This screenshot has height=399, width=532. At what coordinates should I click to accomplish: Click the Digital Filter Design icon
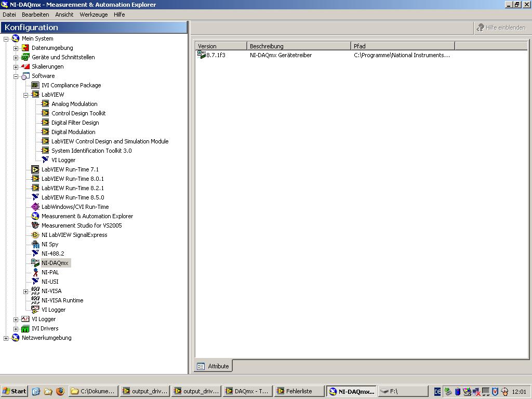coord(45,123)
